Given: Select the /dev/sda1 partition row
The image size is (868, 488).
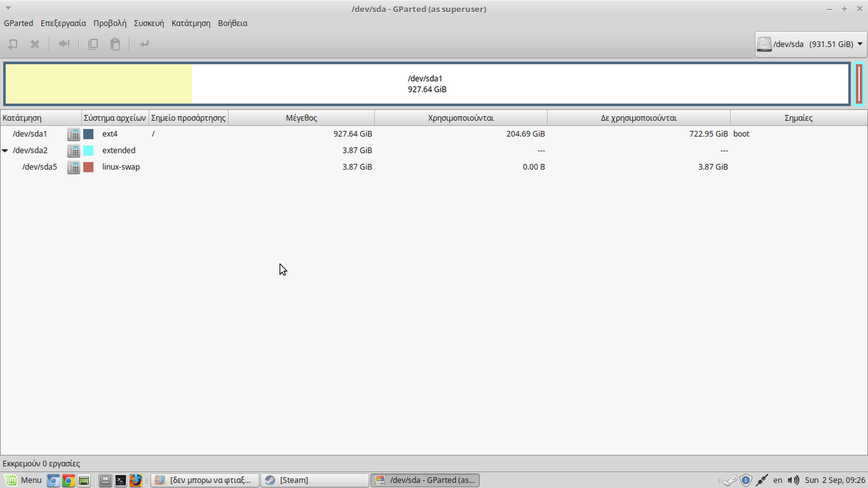Looking at the screenshot, I should [434, 134].
